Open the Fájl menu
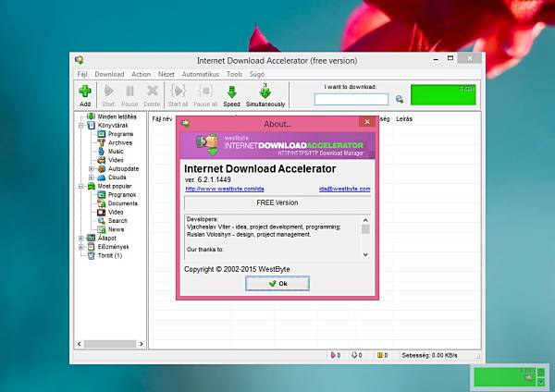 point(82,74)
